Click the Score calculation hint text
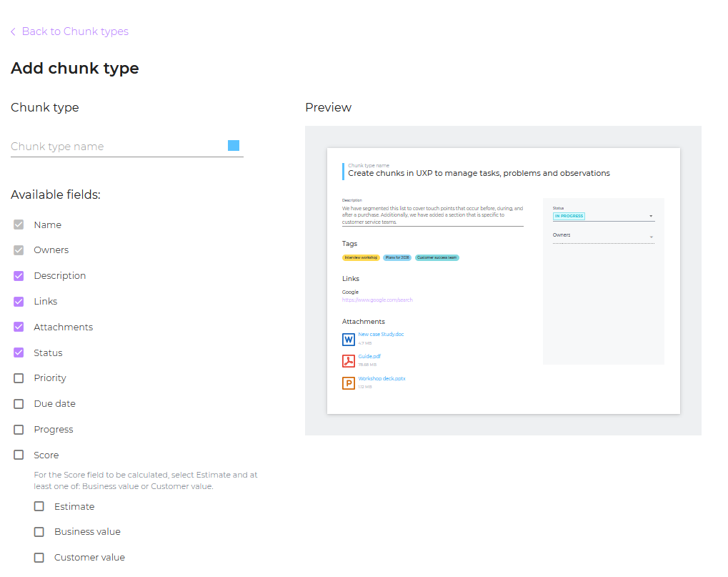 [x=145, y=480]
